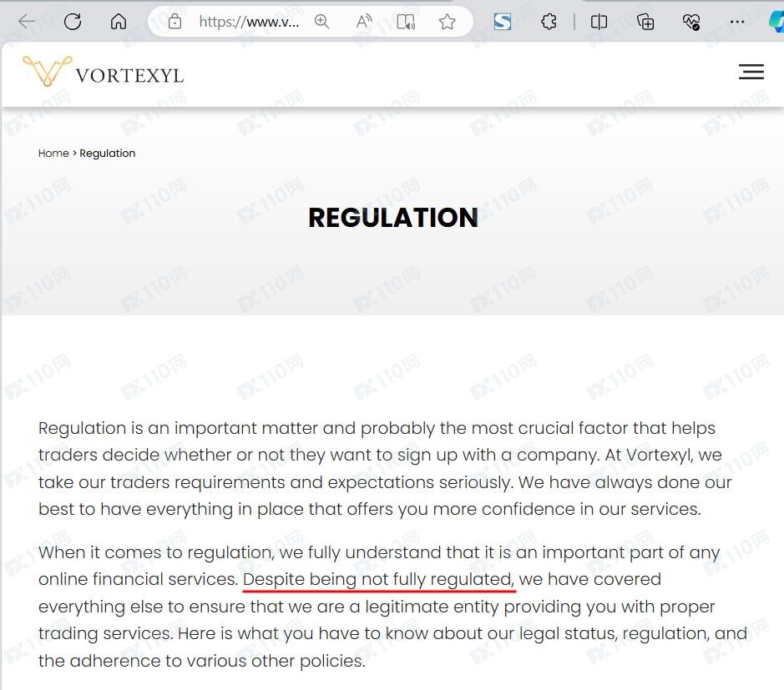View site information lock icon
784x690 pixels.
(x=175, y=22)
